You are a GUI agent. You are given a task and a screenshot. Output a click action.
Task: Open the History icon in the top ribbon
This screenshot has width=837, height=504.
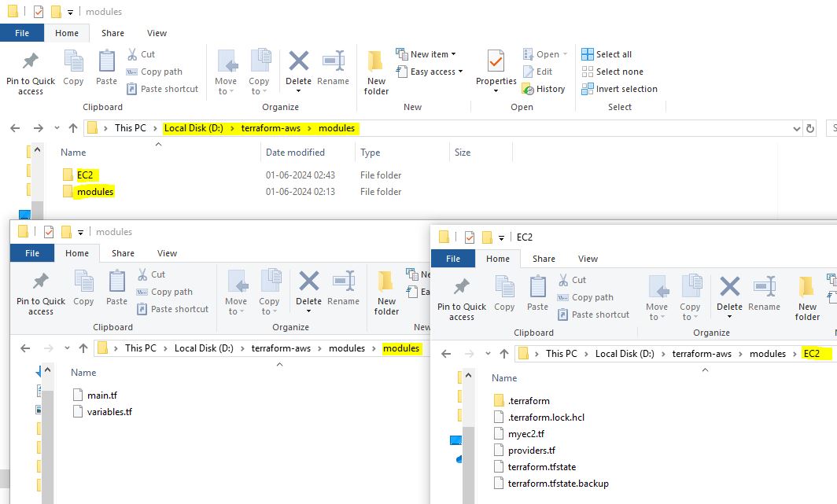[529, 90]
